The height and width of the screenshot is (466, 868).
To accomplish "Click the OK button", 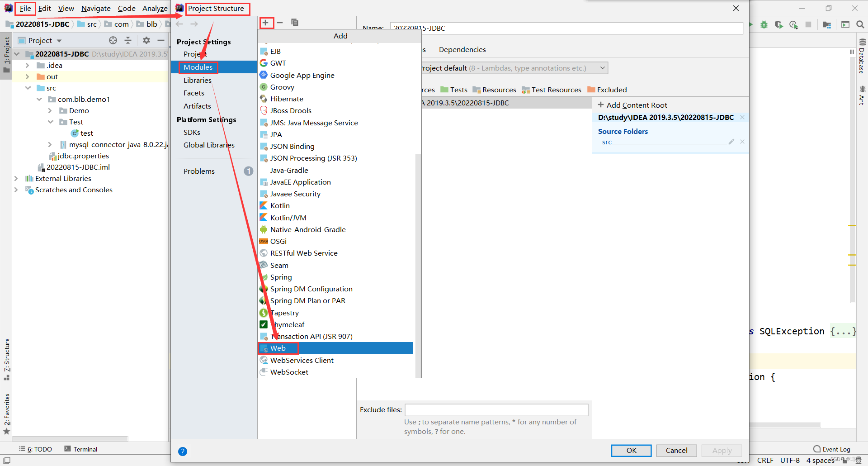I will (631, 450).
